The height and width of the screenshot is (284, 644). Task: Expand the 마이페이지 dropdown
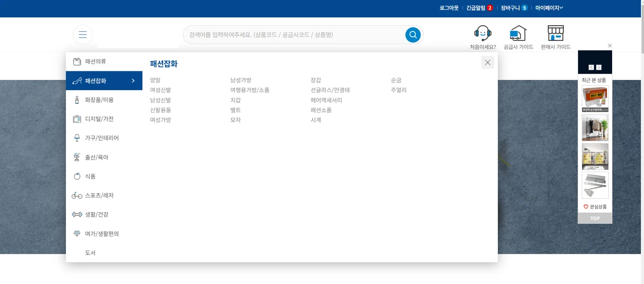pos(548,8)
